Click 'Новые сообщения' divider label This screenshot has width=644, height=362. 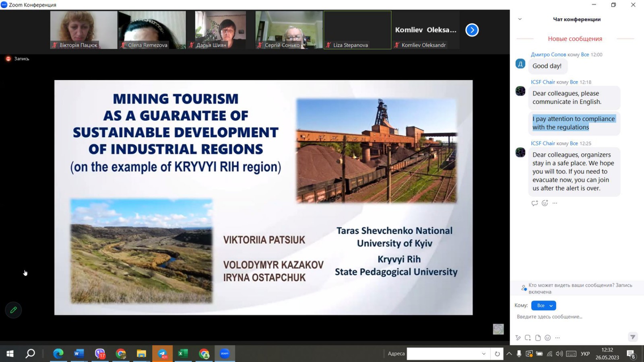(x=575, y=39)
